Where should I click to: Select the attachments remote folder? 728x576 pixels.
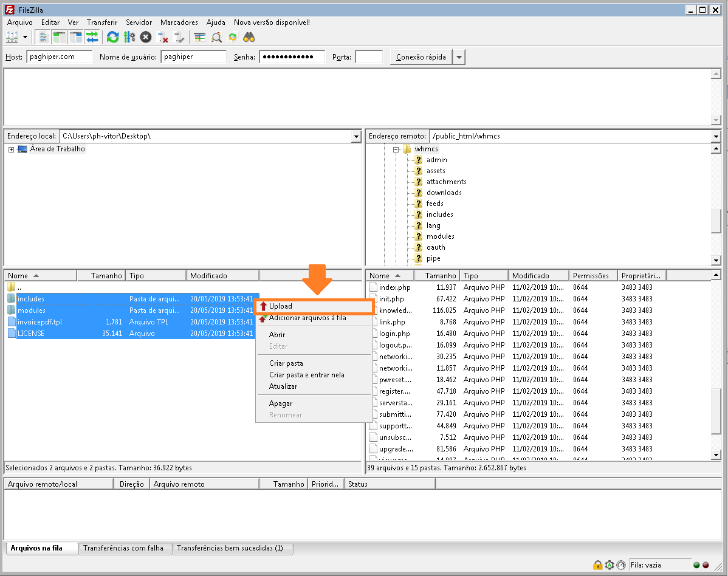pyautogui.click(x=446, y=182)
